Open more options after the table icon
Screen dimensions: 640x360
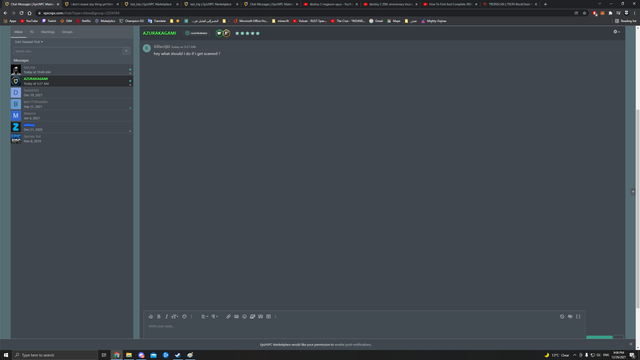(x=276, y=316)
